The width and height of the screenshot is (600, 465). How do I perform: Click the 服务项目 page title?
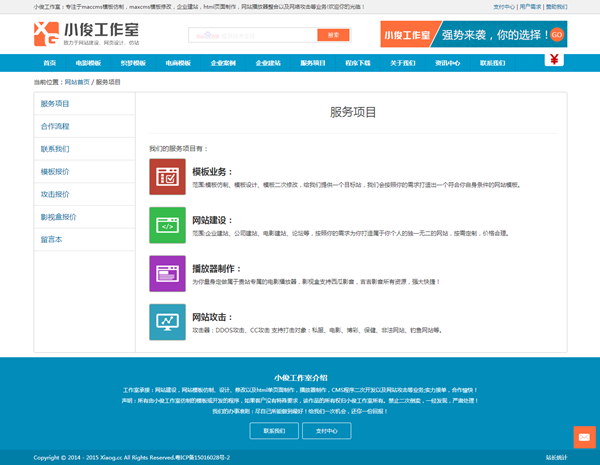click(x=353, y=112)
